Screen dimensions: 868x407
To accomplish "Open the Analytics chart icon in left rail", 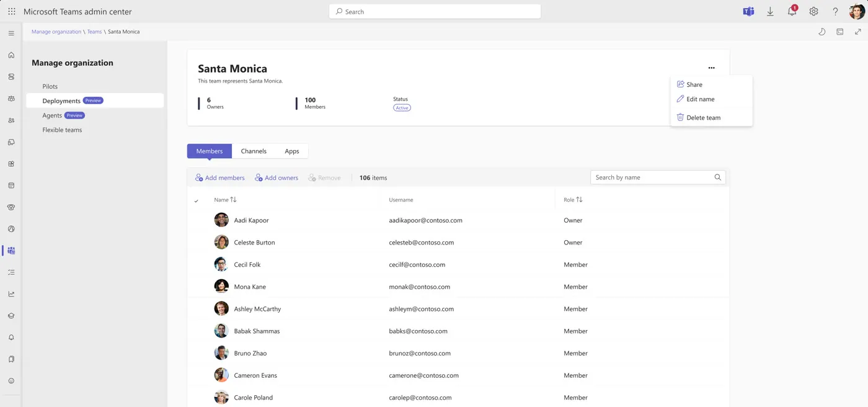I will tap(11, 294).
